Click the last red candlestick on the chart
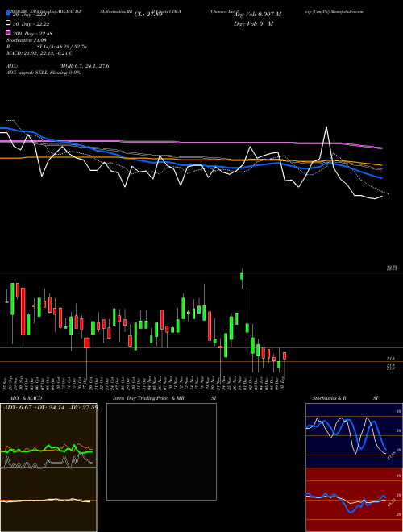 [285, 356]
